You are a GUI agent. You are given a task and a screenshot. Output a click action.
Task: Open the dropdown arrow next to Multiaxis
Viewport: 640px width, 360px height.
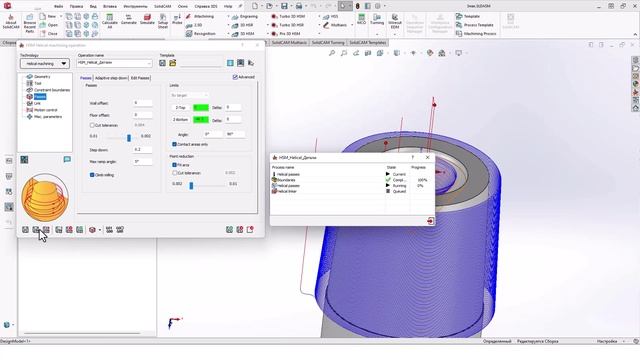click(352, 25)
